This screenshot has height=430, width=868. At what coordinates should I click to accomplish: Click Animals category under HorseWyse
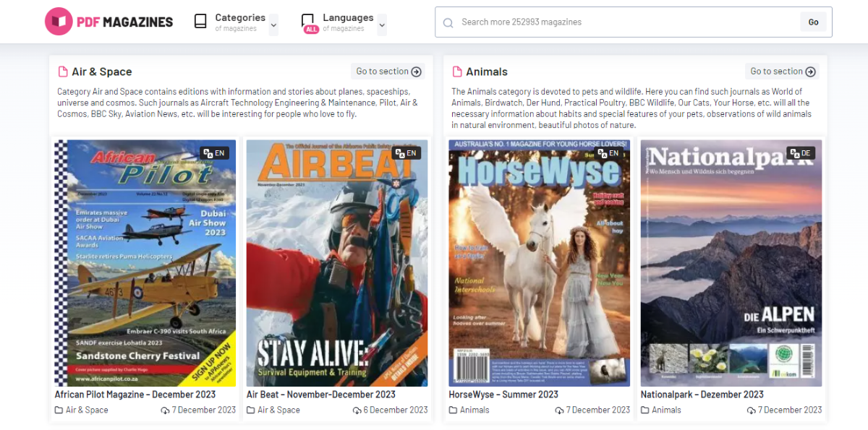[x=475, y=410]
